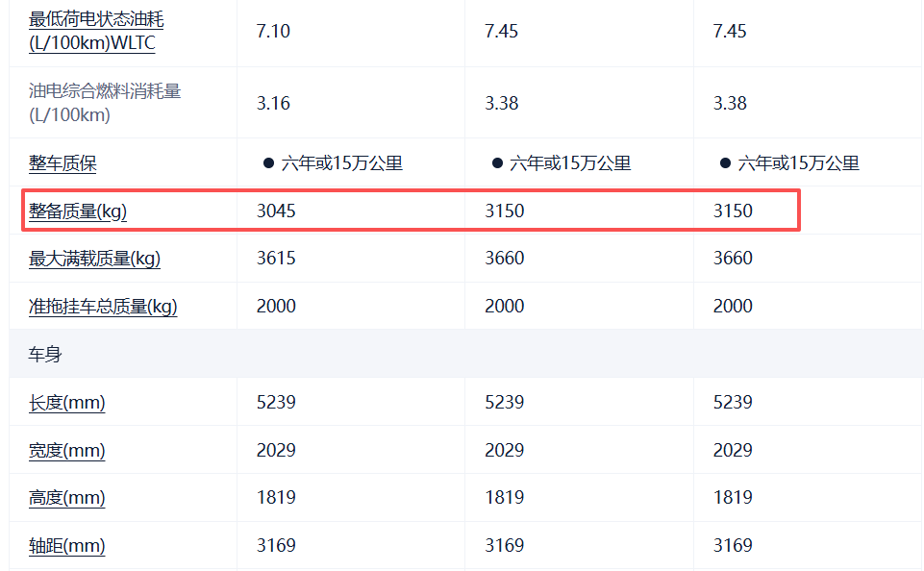This screenshot has width=924, height=571.
Task: Click the first column 5239 length value
Action: coord(276,402)
